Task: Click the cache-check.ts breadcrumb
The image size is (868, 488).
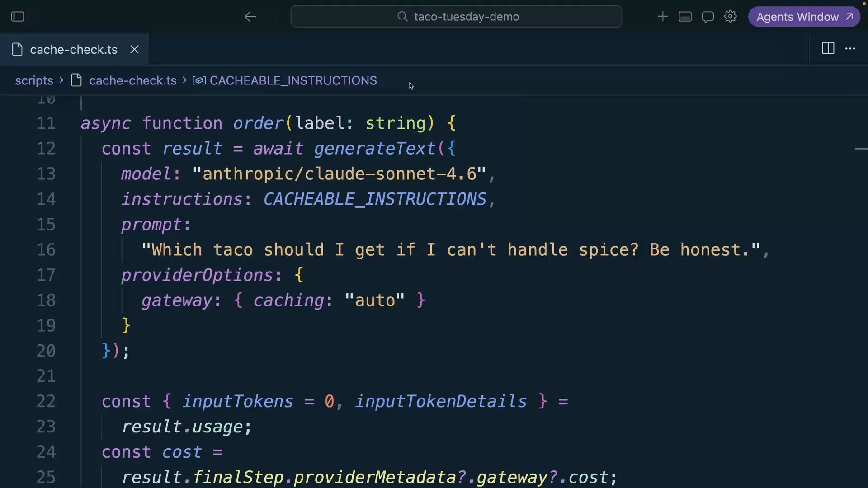Action: [132, 80]
